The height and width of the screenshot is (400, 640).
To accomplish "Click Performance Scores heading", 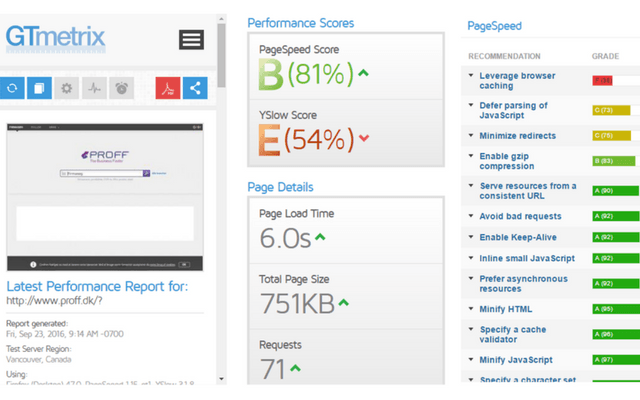I will pos(301,23).
